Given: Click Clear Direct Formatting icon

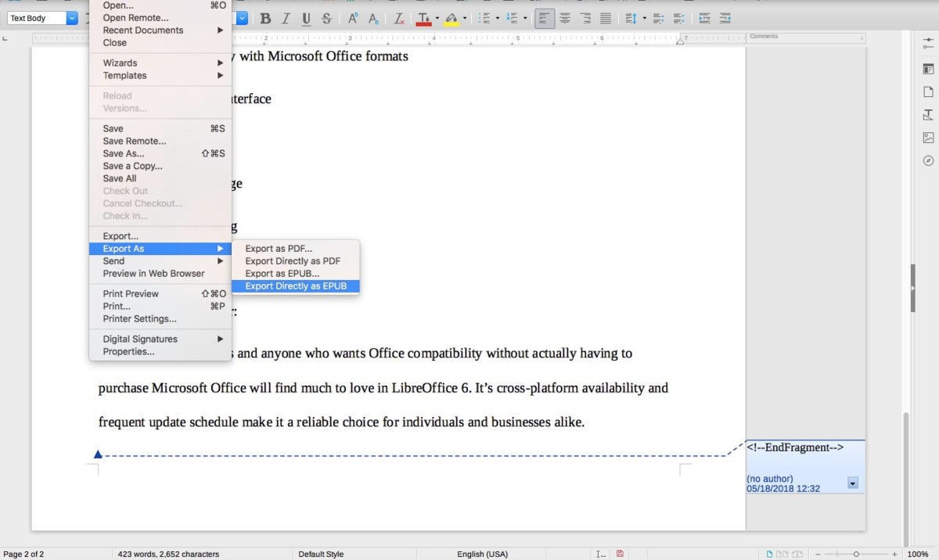Looking at the screenshot, I should coord(399,18).
